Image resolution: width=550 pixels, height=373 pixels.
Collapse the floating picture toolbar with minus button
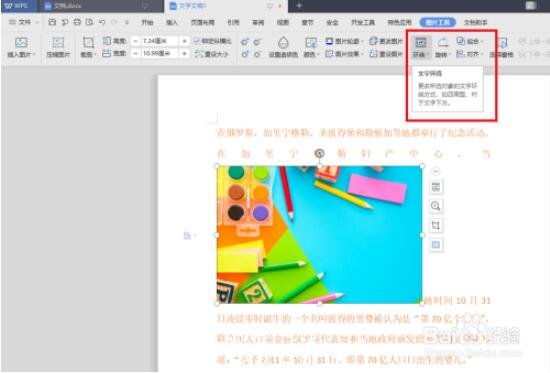pyautogui.click(x=436, y=171)
